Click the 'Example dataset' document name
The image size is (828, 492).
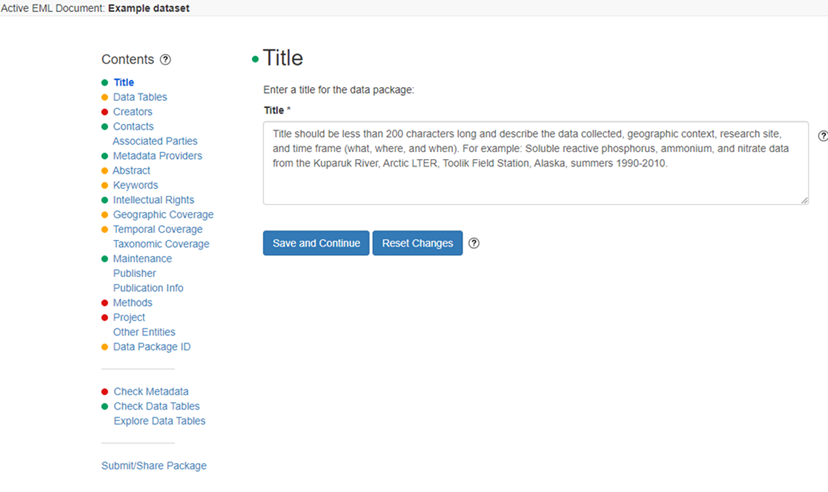tap(149, 8)
